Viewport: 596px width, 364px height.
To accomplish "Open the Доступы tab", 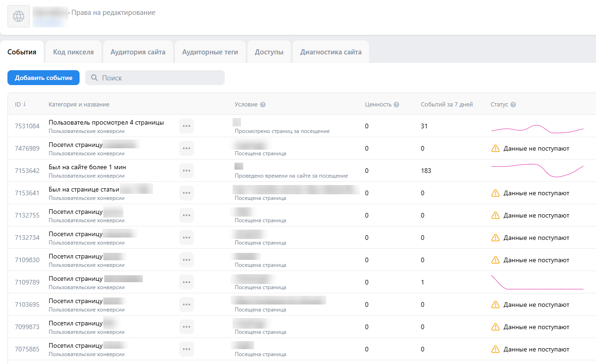I will (x=269, y=52).
